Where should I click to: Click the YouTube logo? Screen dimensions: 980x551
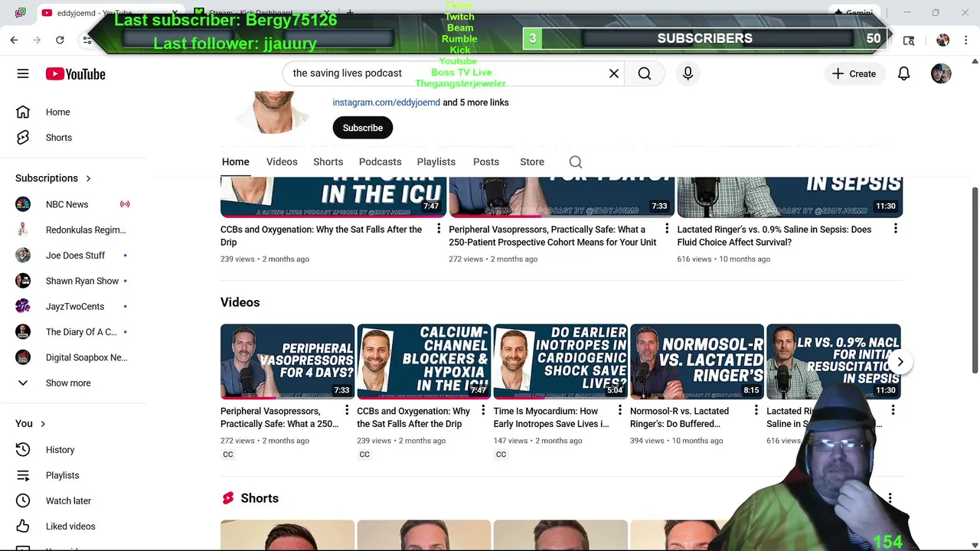pos(75,73)
